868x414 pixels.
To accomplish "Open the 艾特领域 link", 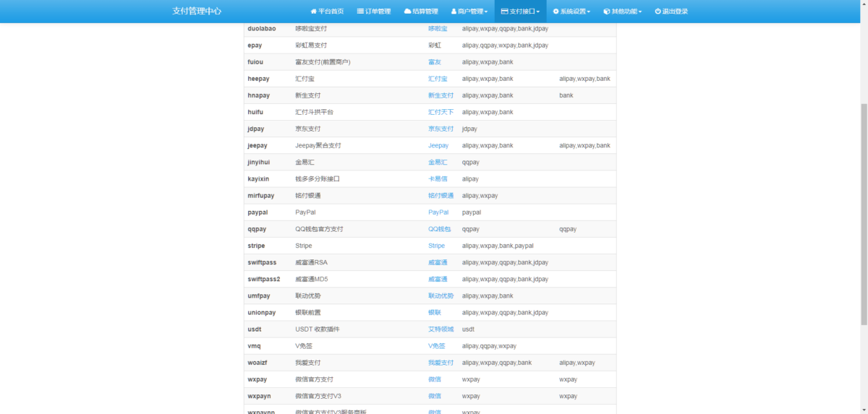I will [441, 329].
